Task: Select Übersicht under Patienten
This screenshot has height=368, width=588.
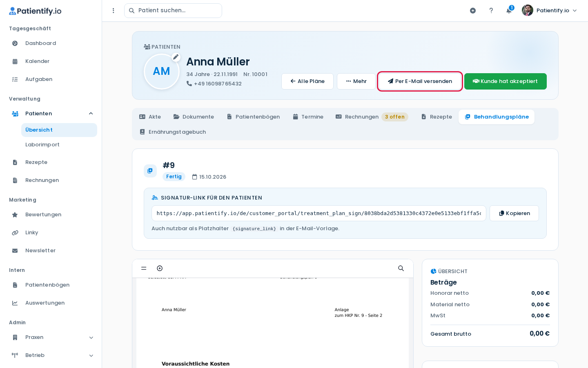Action: 59,130
